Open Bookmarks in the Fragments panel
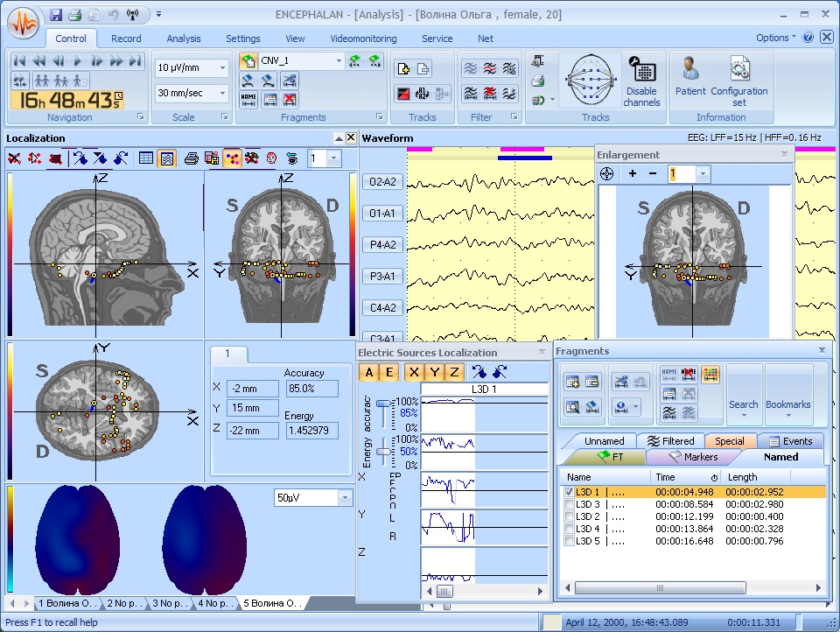The width and height of the screenshot is (840, 632). (x=787, y=393)
